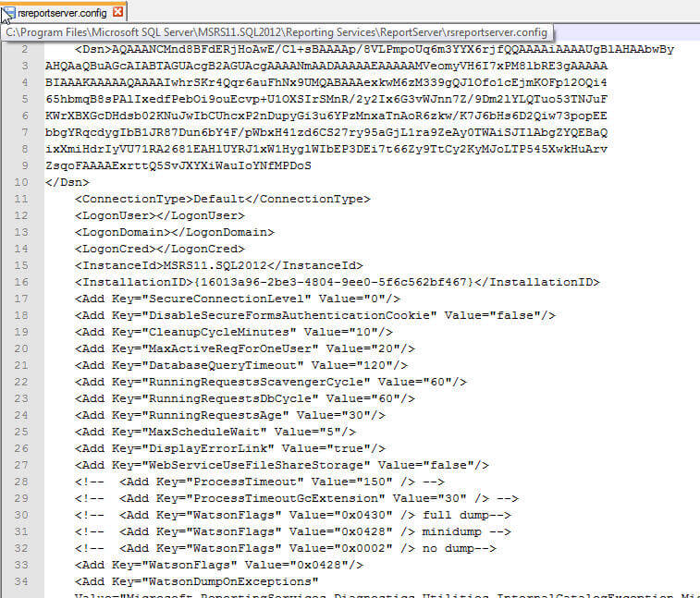
Task: Click the SecureConnectionLevel key line
Action: [x=238, y=299]
